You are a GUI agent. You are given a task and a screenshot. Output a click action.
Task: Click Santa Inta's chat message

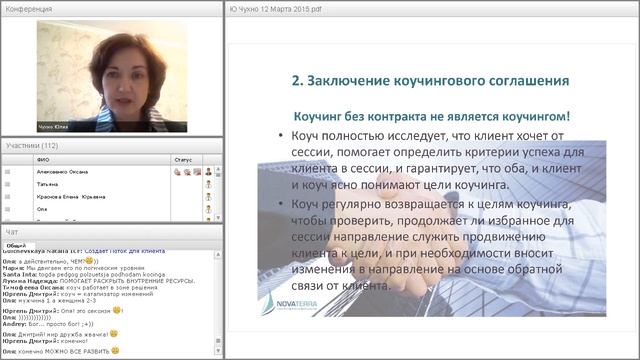[84, 275]
